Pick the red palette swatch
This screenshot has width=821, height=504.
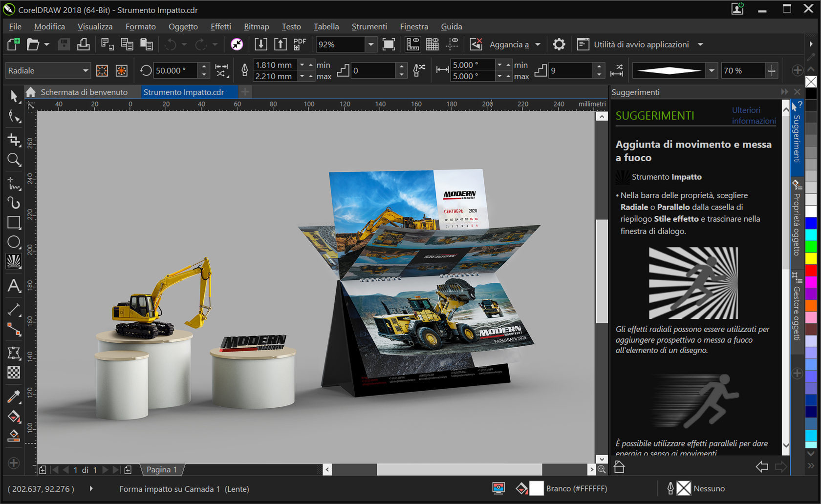click(811, 271)
